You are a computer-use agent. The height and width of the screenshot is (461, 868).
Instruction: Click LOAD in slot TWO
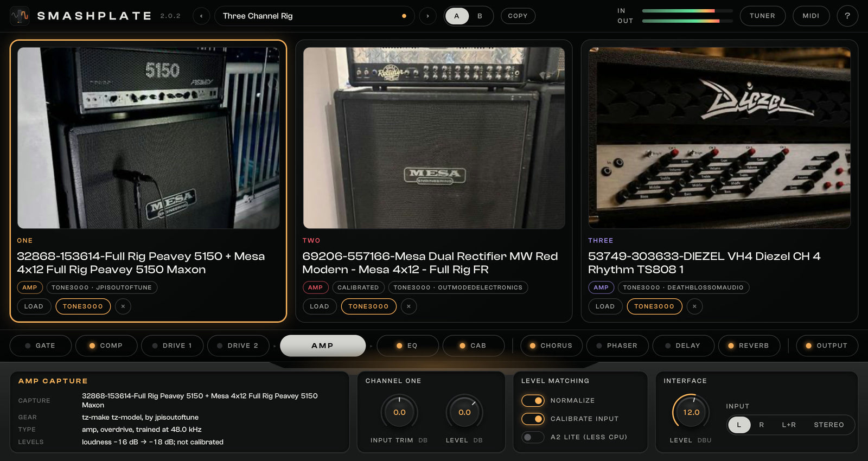click(x=320, y=306)
